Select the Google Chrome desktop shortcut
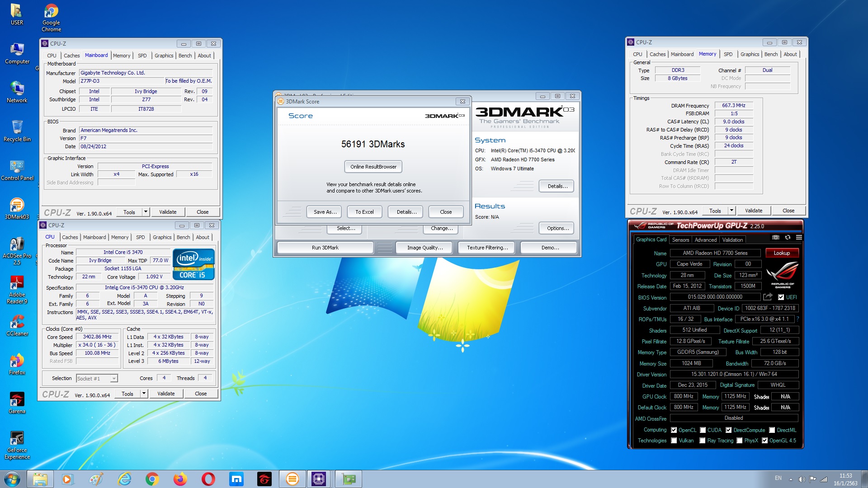This screenshot has height=488, width=868. (x=51, y=18)
